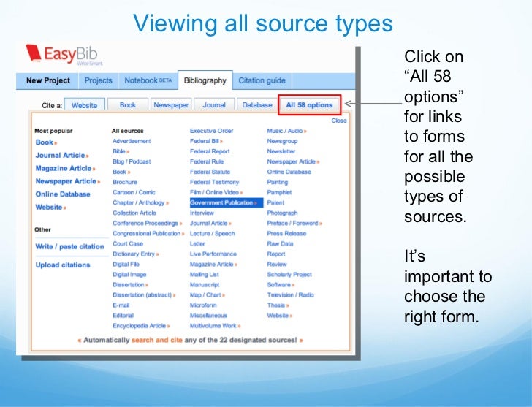This screenshot has height=407, width=532.
Task: Click the All 58 options tab
Action: coord(309,105)
